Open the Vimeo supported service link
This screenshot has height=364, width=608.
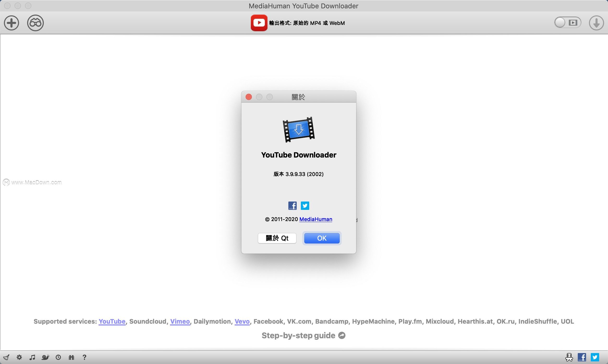click(180, 322)
